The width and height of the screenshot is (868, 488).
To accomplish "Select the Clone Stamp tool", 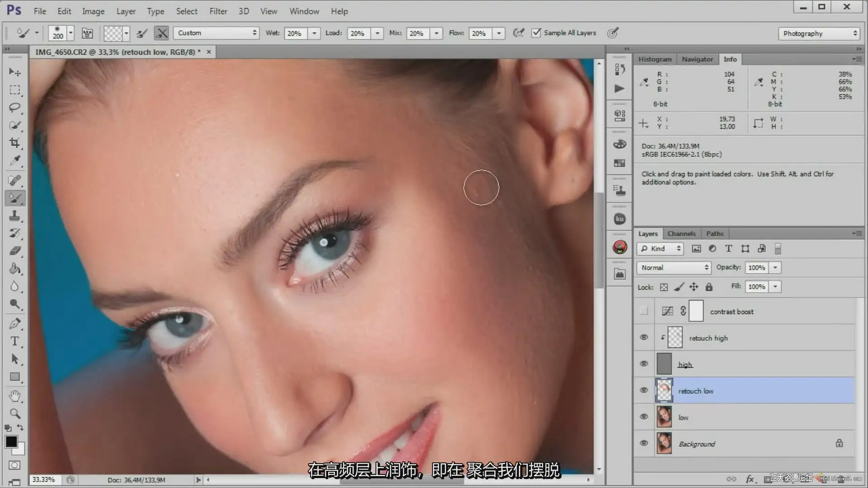I will (14, 216).
